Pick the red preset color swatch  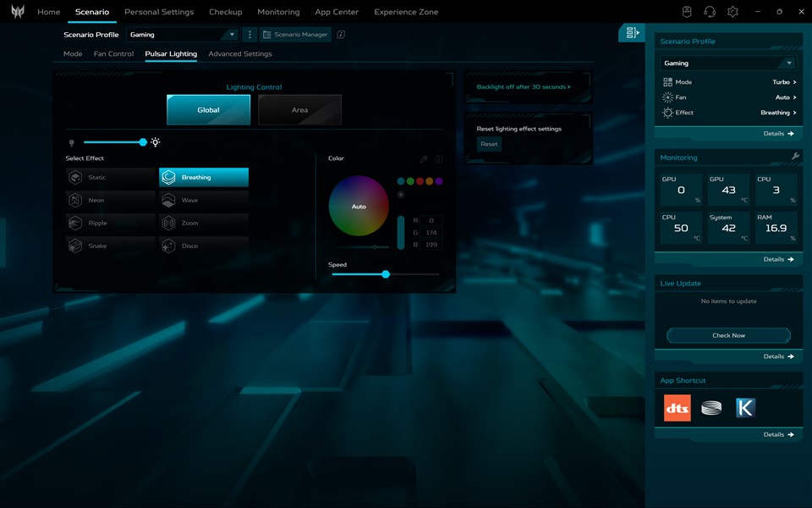420,181
